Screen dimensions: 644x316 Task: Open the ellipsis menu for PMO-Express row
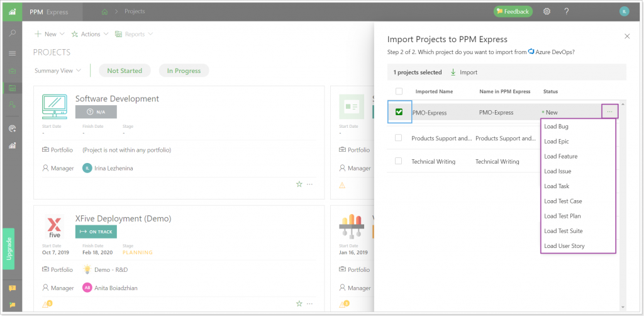click(x=609, y=112)
